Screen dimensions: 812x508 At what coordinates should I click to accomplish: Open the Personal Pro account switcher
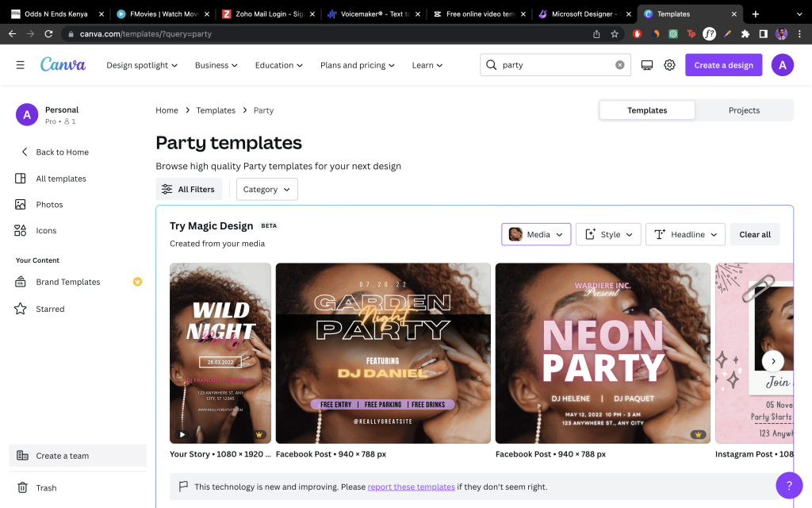[x=78, y=114]
